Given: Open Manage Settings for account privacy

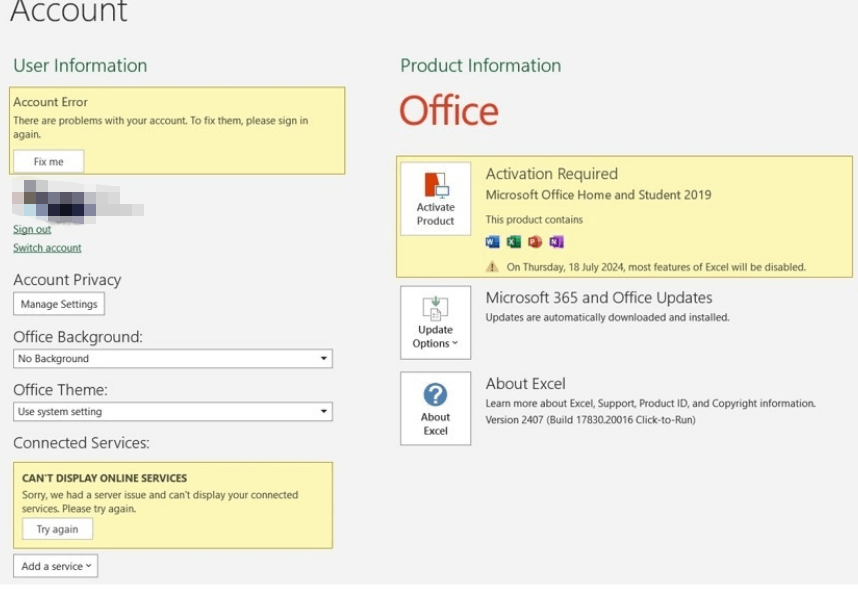Looking at the screenshot, I should (59, 304).
